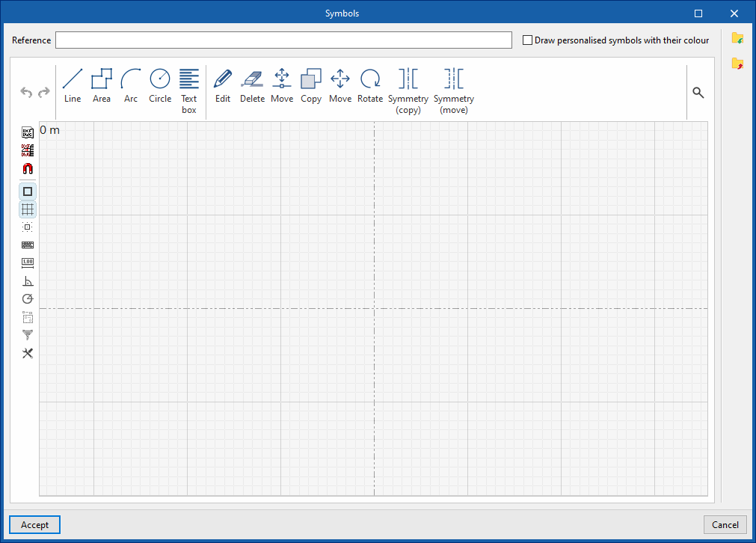Choose the Move tool beside Delete
This screenshot has height=543, width=756.
pyautogui.click(x=282, y=86)
